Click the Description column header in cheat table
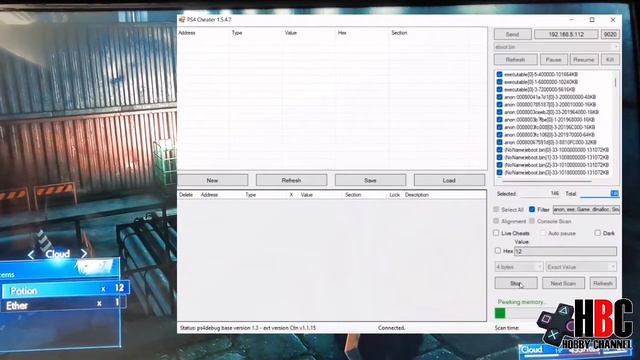640x360 pixels. 417,195
